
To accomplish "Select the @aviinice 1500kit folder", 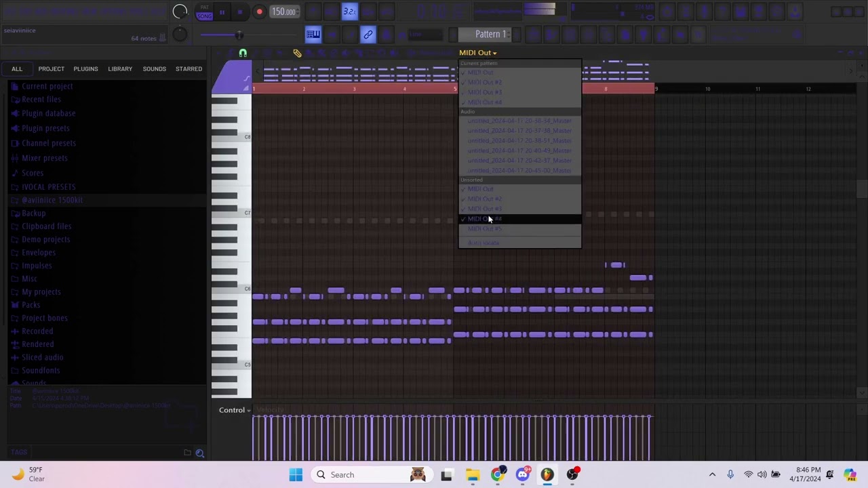I will tap(52, 200).
